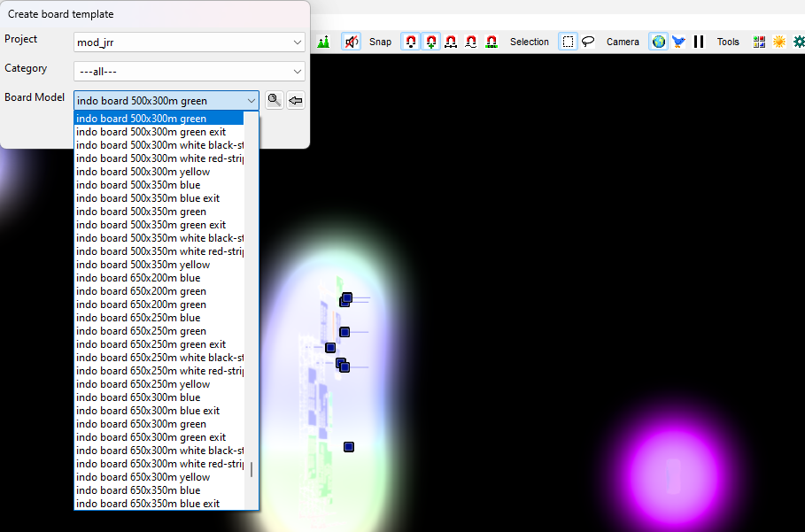Open the Category dropdown showing ---all---

coord(190,72)
